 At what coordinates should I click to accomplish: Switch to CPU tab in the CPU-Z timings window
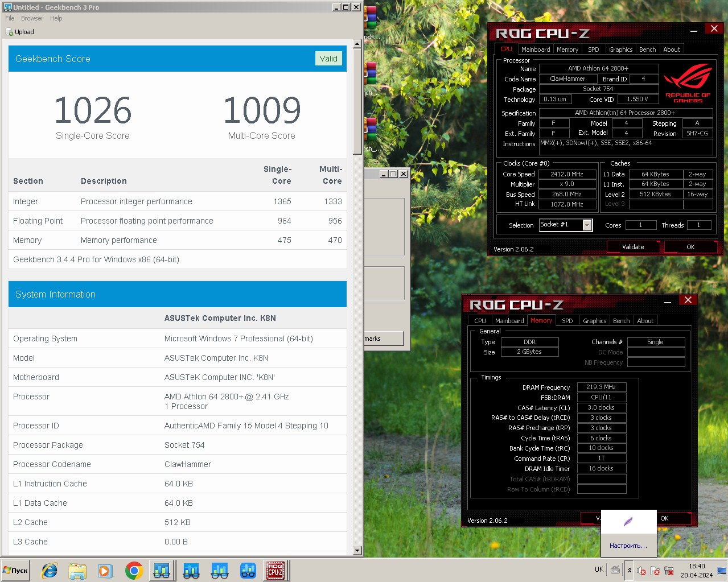click(480, 321)
